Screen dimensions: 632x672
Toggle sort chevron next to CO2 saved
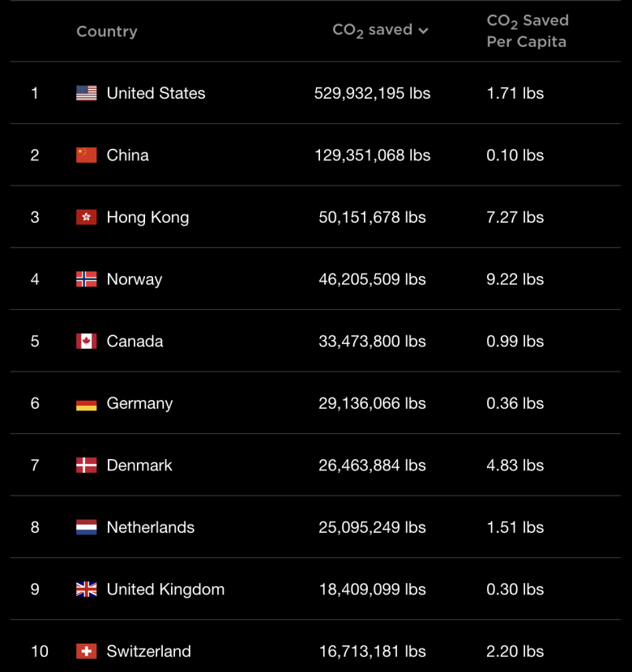[x=423, y=31]
